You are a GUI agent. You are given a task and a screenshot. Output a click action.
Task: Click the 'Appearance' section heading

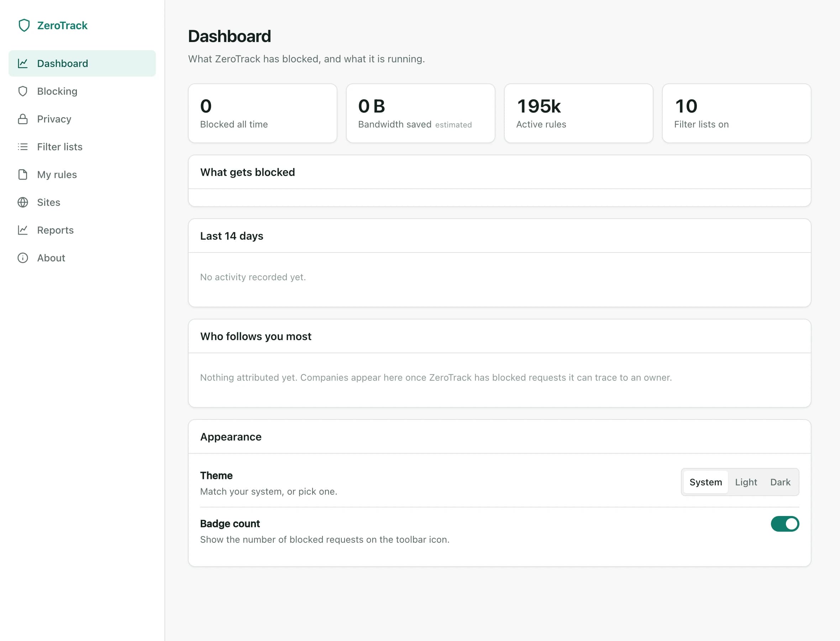click(231, 437)
